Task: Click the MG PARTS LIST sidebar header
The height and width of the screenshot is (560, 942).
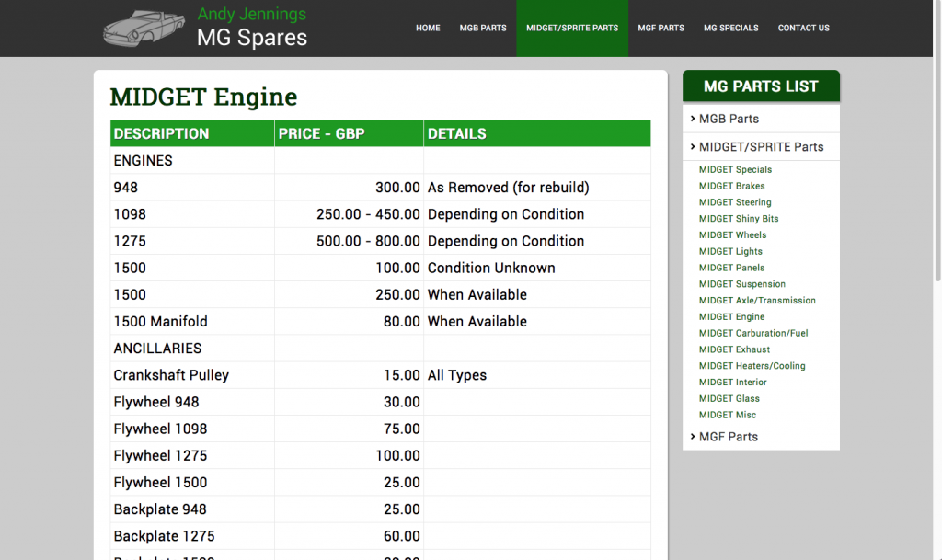Action: pos(761,86)
